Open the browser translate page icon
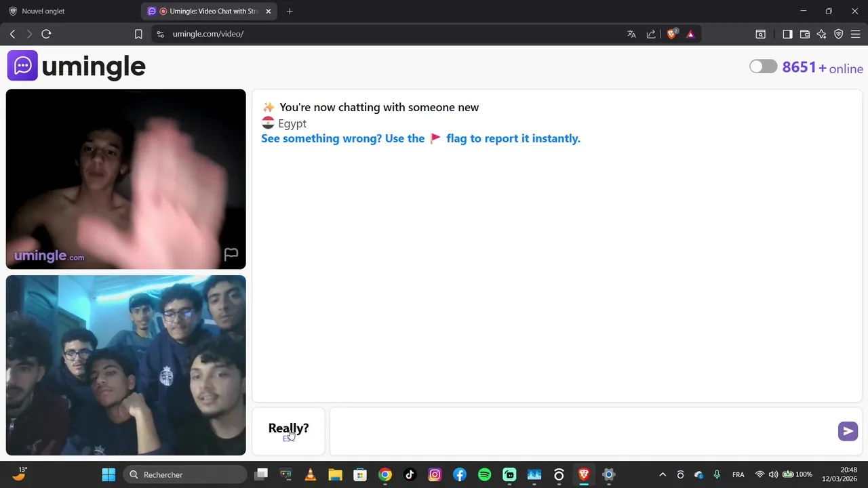 click(x=631, y=34)
